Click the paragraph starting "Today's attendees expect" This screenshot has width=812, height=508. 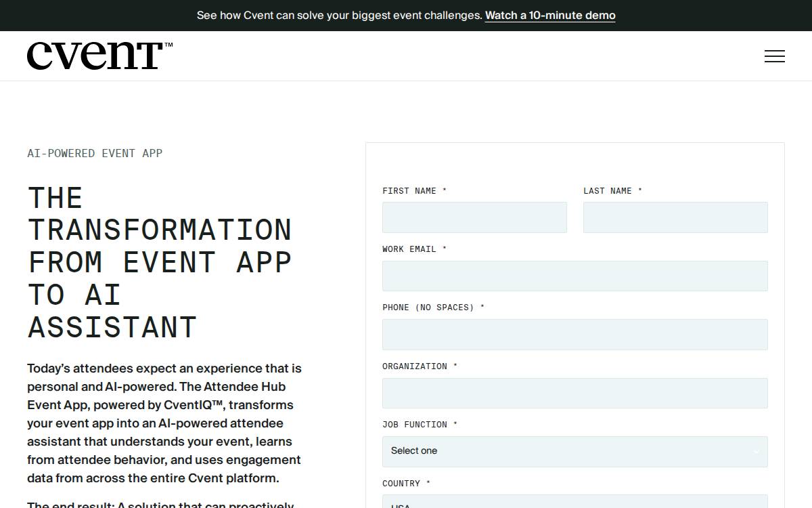coord(164,423)
